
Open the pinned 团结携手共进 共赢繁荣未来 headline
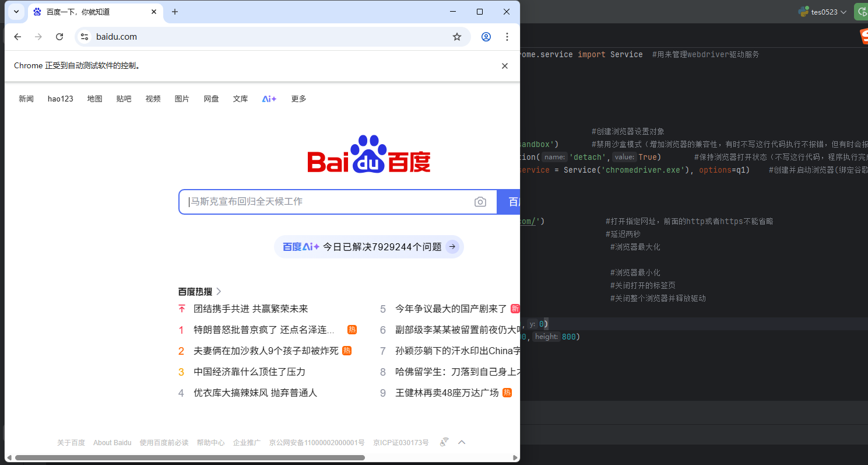tap(251, 309)
